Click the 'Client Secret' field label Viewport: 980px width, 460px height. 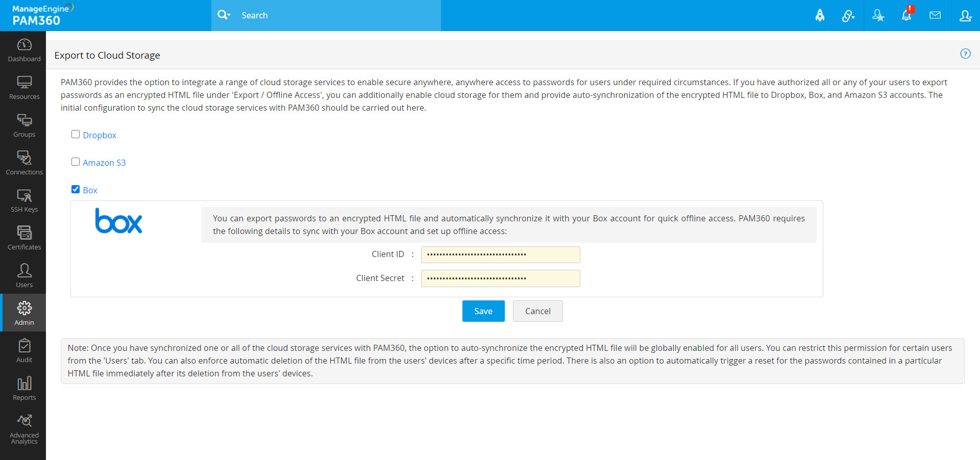click(x=380, y=278)
